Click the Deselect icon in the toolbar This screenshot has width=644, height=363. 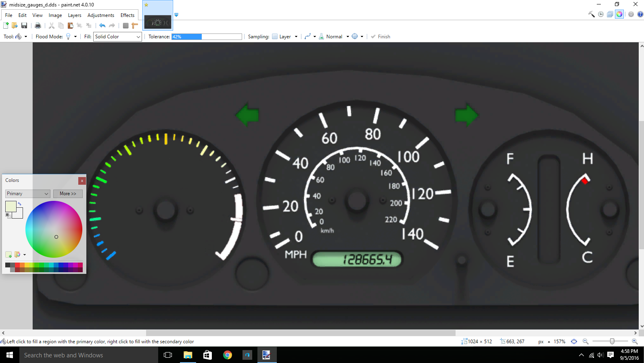[x=89, y=25]
